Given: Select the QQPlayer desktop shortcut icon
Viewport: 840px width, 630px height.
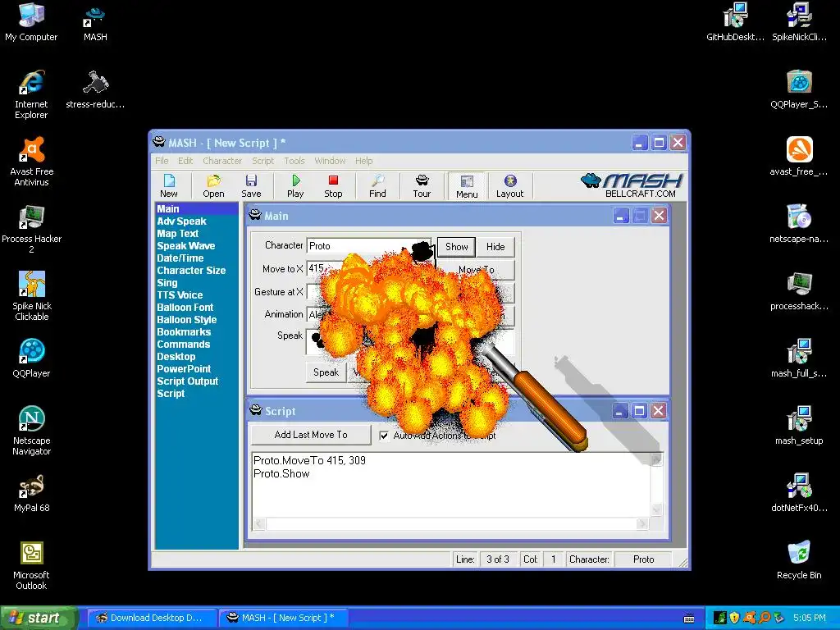Looking at the screenshot, I should coord(32,359).
